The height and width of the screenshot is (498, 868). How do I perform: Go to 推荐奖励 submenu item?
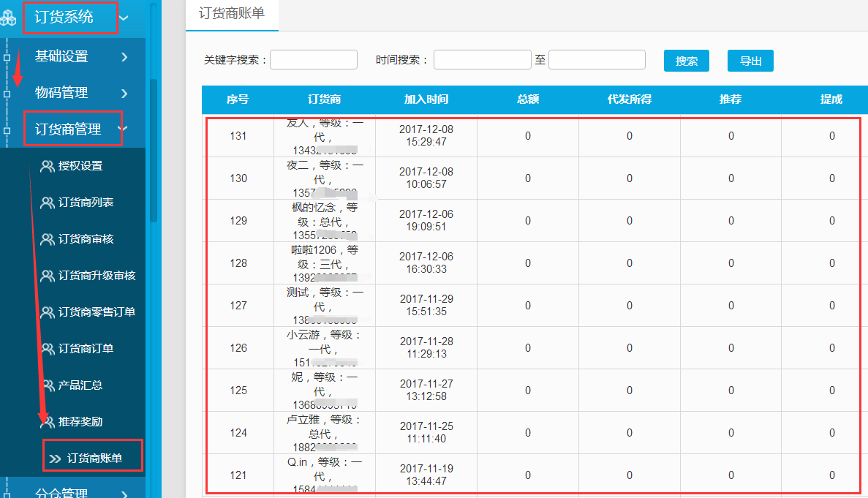point(80,422)
